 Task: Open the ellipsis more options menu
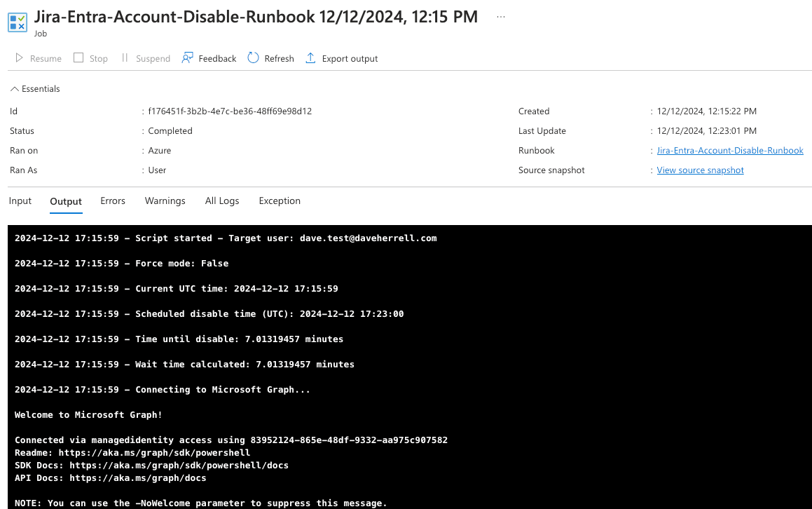pos(500,17)
